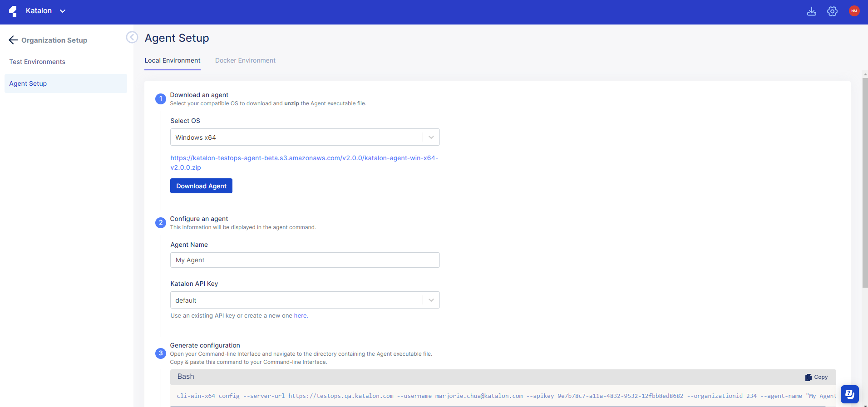Click the Katalon logo icon
The height and width of the screenshot is (407, 868).
(13, 11)
